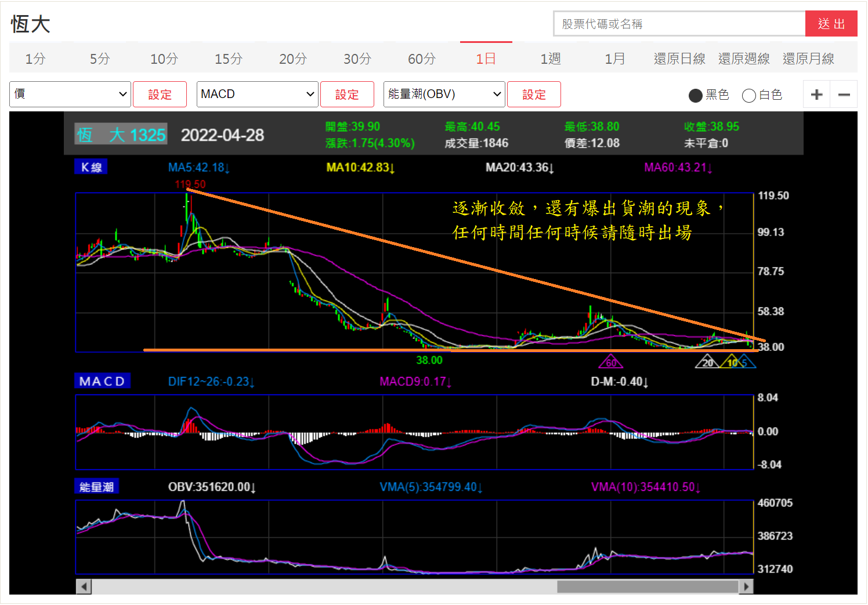868x605 pixels.
Task: Switch to the 5分 timeframe tab
Action: (x=100, y=59)
